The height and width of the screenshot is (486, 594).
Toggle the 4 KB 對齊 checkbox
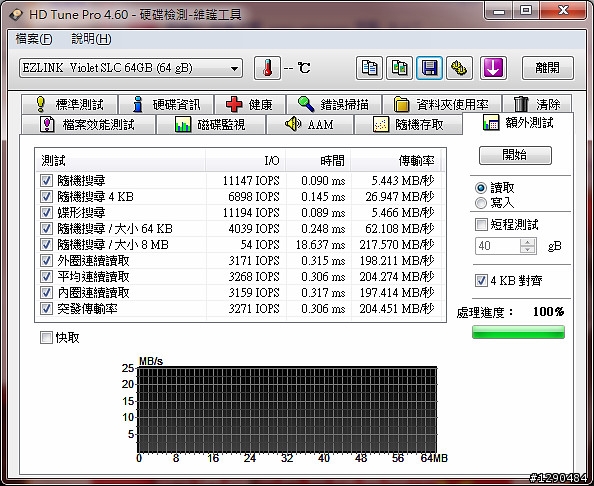click(x=481, y=281)
